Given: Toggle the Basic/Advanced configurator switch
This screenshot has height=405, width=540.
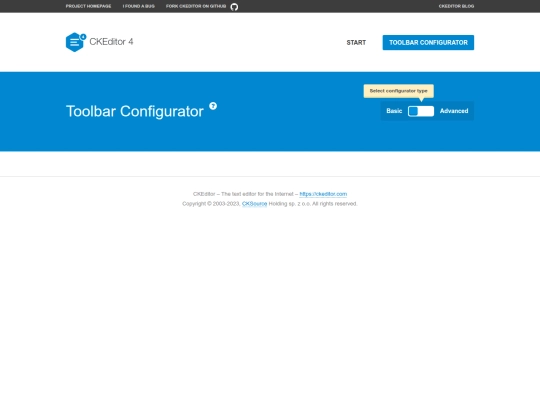Looking at the screenshot, I should tap(421, 111).
